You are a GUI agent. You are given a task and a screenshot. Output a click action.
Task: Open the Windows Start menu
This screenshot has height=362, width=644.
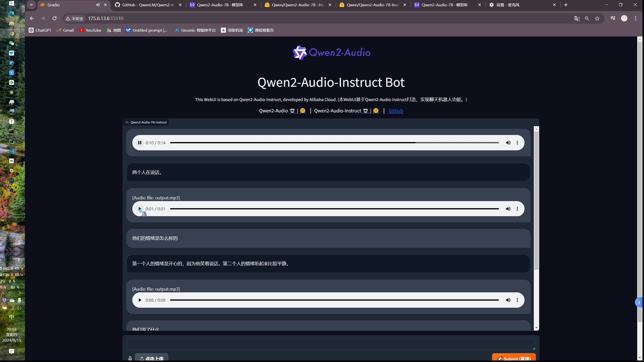(x=12, y=3)
